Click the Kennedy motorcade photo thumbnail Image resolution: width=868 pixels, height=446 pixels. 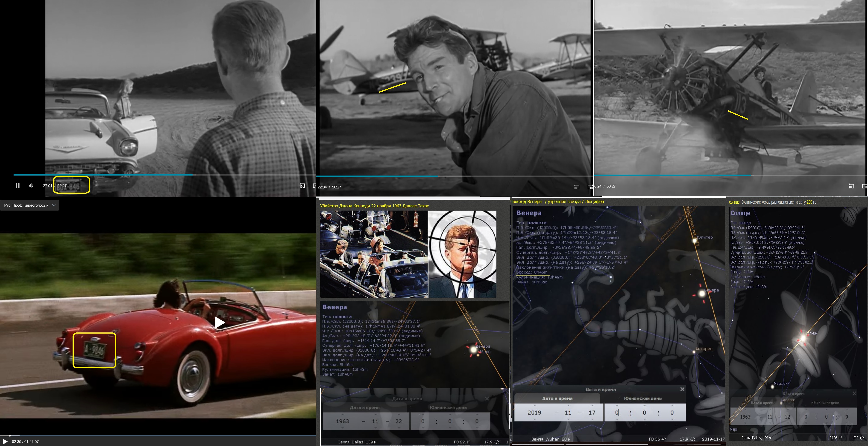click(x=374, y=254)
